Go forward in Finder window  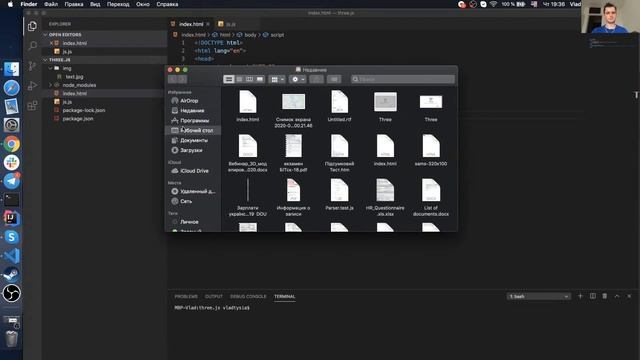(x=182, y=79)
